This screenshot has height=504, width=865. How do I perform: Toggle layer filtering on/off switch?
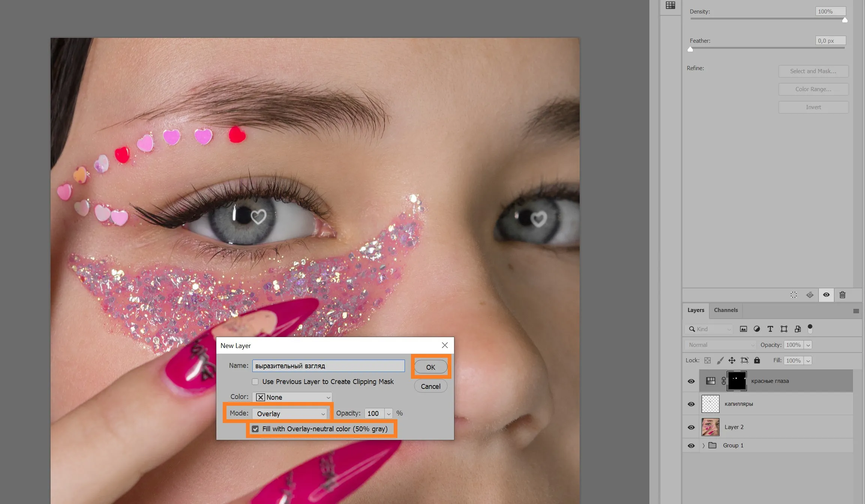coord(810,329)
